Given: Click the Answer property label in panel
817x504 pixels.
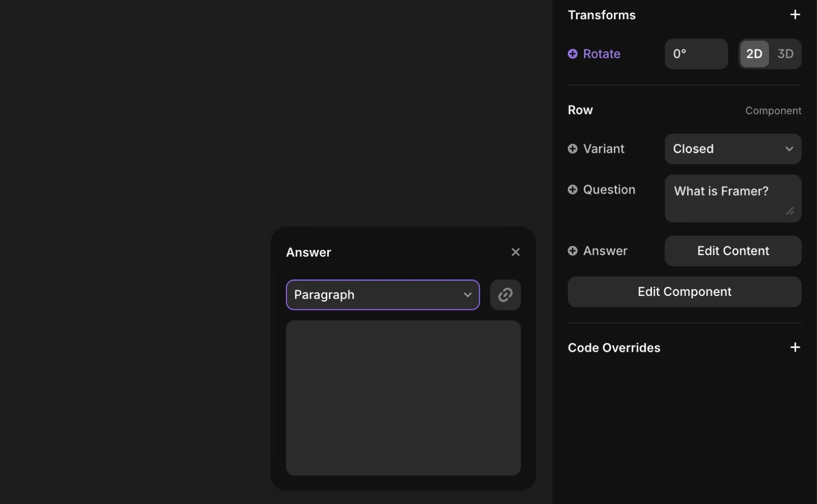Looking at the screenshot, I should coord(605,250).
